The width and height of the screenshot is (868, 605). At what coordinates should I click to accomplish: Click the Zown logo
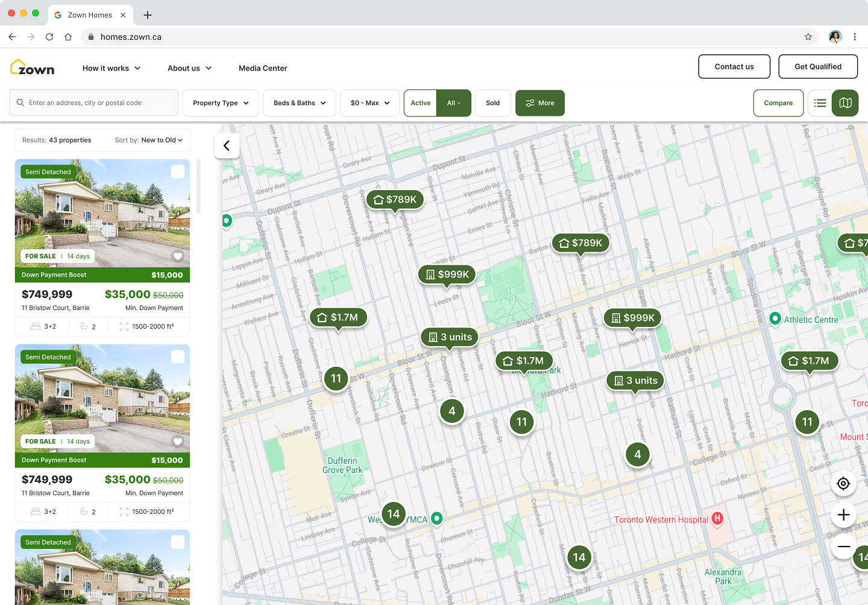click(x=33, y=68)
